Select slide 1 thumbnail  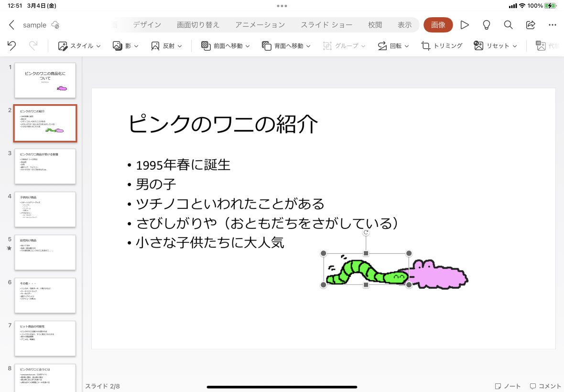pyautogui.click(x=45, y=80)
